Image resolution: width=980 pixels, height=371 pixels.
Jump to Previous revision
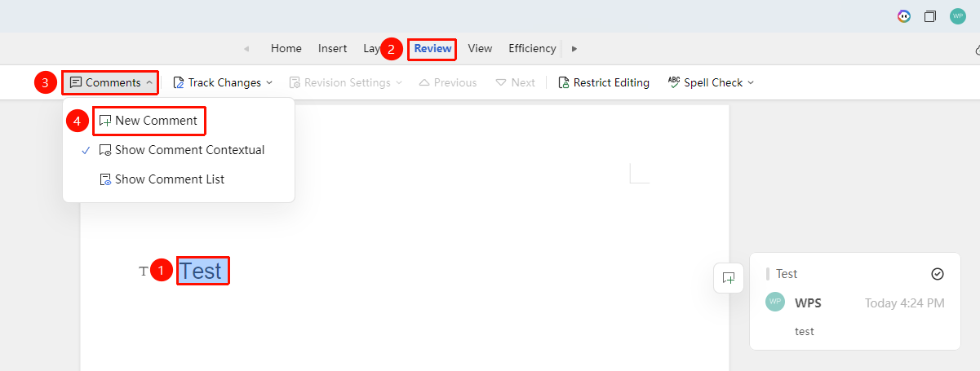pos(447,82)
